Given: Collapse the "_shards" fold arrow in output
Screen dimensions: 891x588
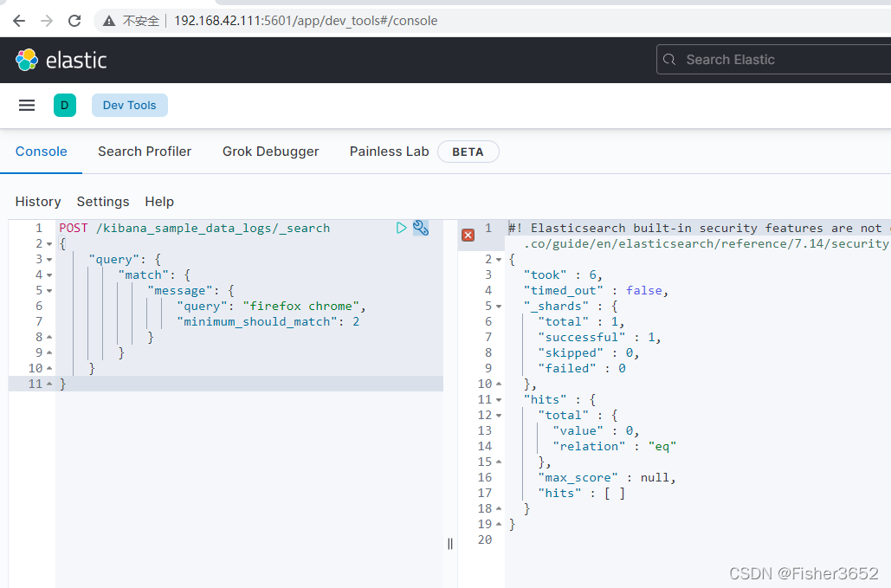Looking at the screenshot, I should click(x=499, y=307).
